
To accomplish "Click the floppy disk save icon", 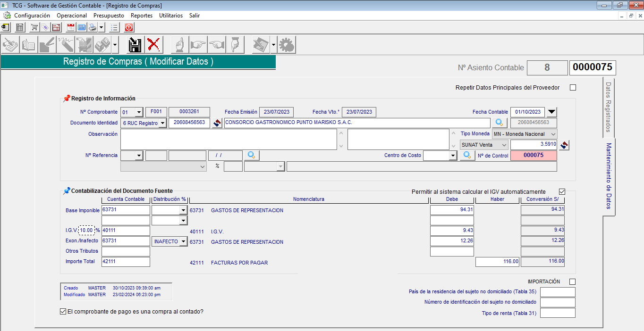I will coord(135,45).
